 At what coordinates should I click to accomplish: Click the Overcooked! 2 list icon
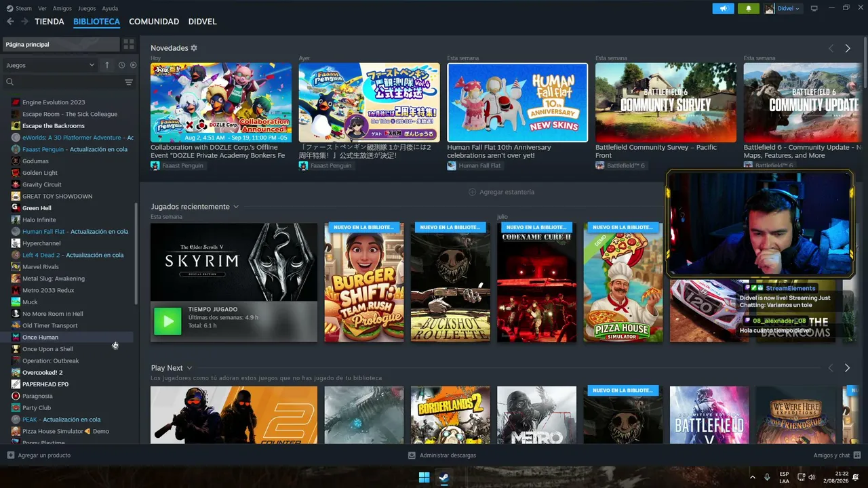[16, 373]
